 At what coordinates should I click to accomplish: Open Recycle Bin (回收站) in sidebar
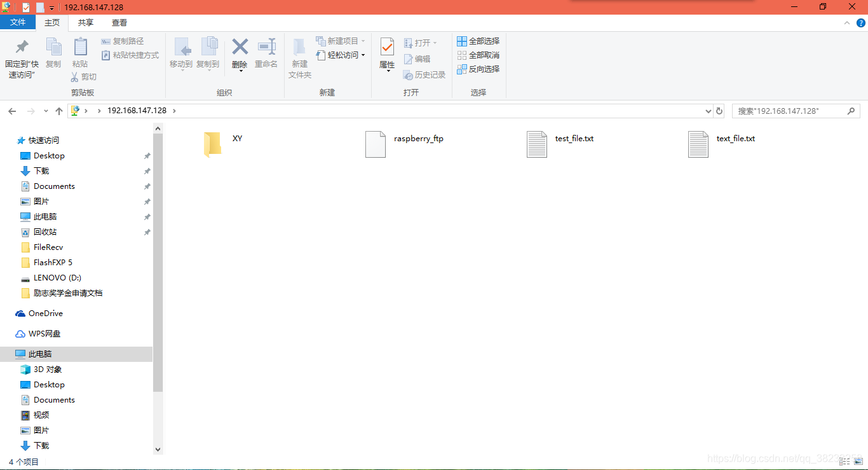(x=45, y=232)
